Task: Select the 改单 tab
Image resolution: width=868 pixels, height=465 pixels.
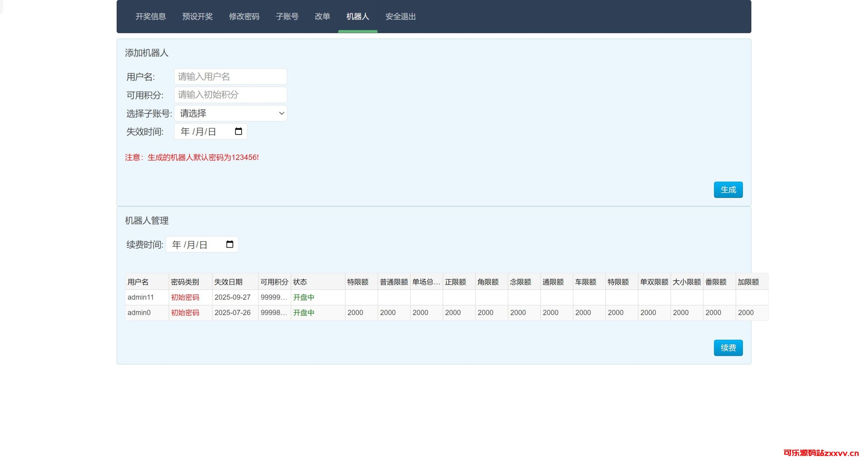Action: point(322,16)
